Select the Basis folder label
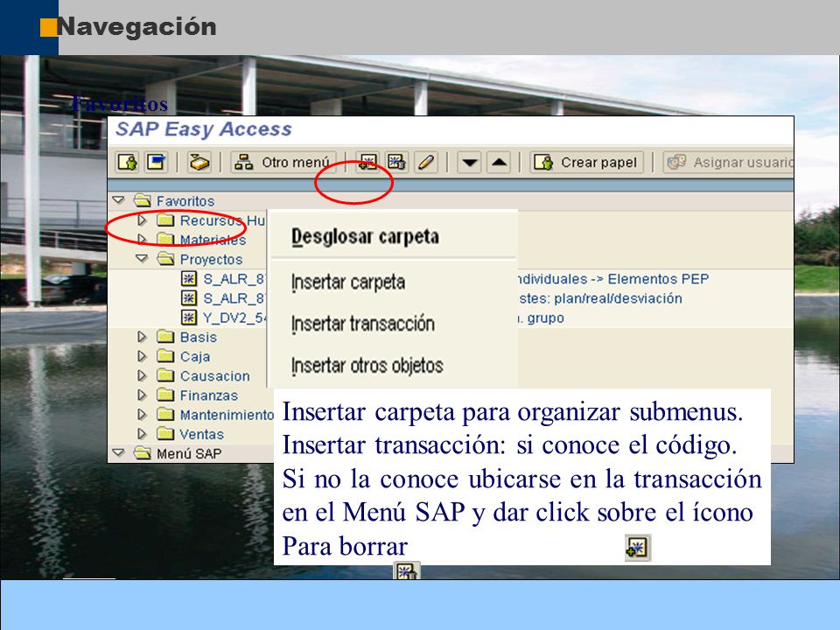 [199, 337]
